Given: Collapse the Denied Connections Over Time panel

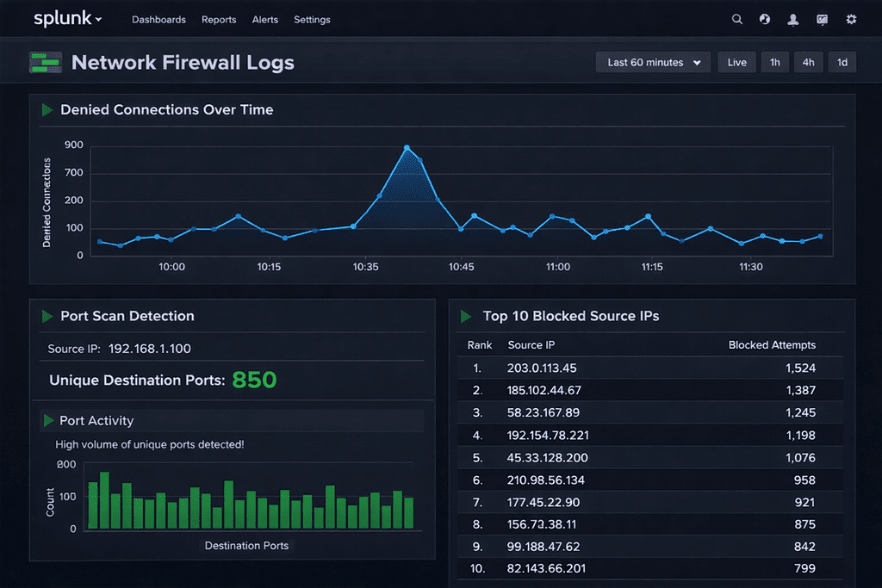Looking at the screenshot, I should pos(47,109).
